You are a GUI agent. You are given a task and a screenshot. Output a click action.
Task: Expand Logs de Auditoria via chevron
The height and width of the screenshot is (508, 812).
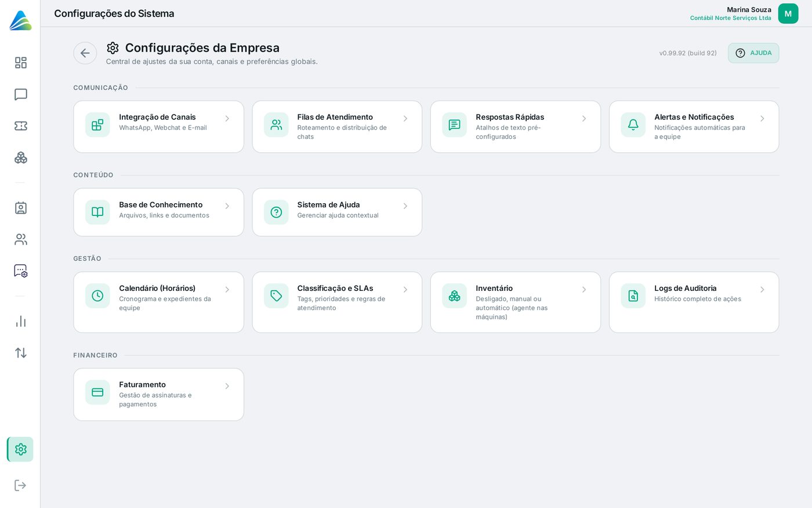pos(762,290)
